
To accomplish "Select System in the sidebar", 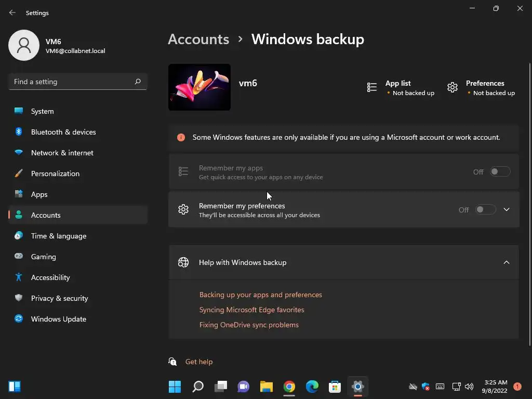I will click(x=78, y=111).
